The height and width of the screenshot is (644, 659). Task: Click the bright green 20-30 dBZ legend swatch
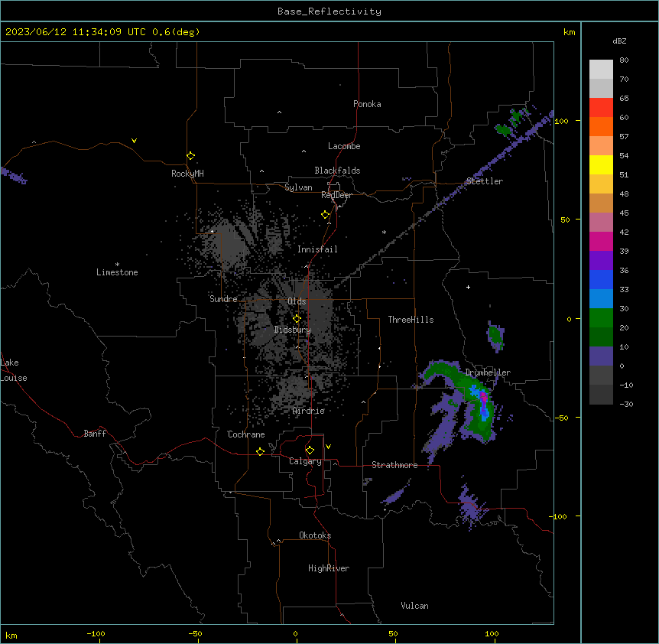tap(601, 318)
